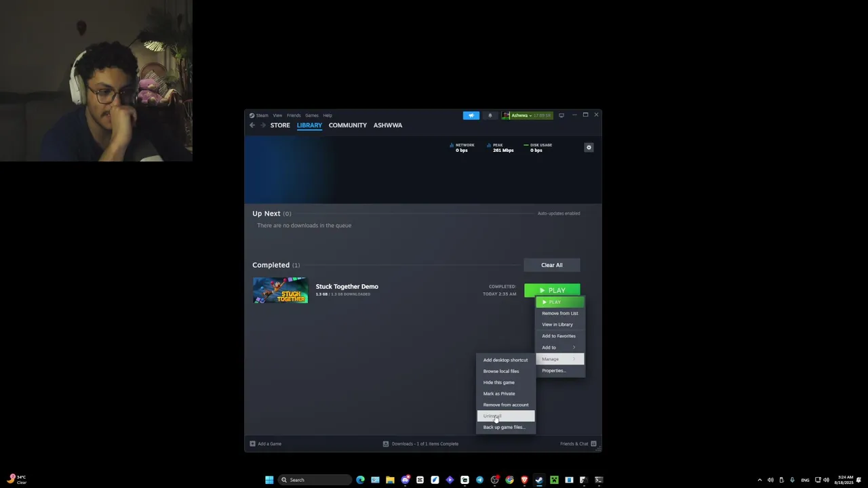Image resolution: width=868 pixels, height=488 pixels.
Task: Click the ENG language indicator
Action: click(805, 480)
